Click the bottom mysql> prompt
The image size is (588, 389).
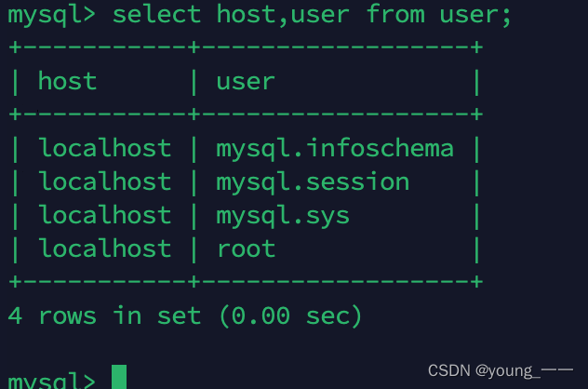click(x=52, y=380)
